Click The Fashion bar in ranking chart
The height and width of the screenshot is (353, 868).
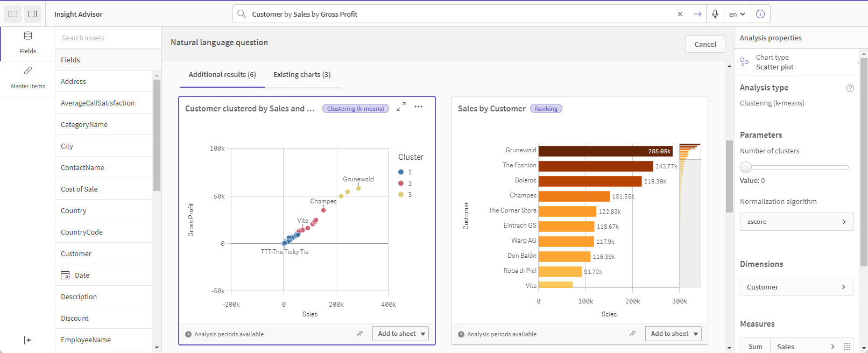596,166
